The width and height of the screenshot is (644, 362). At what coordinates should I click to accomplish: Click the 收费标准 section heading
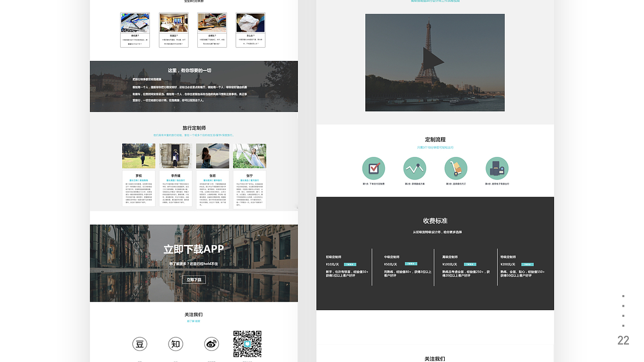tap(435, 221)
